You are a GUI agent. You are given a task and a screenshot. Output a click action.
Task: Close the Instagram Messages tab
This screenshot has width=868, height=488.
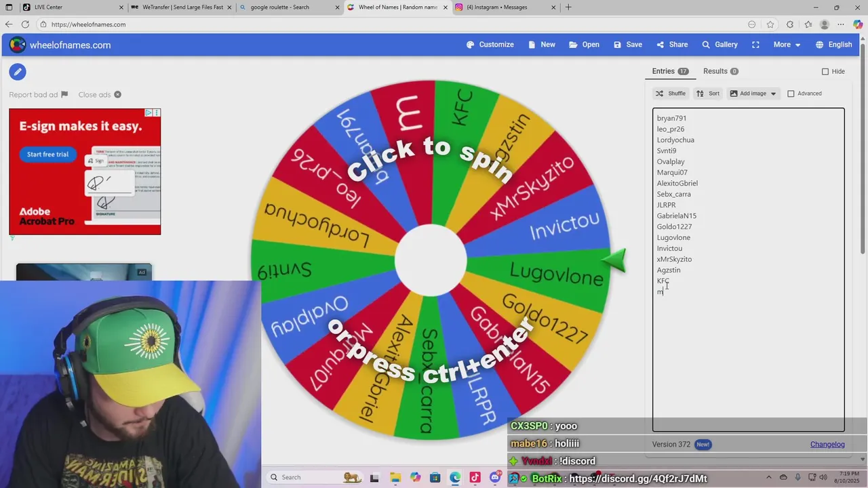coord(554,7)
